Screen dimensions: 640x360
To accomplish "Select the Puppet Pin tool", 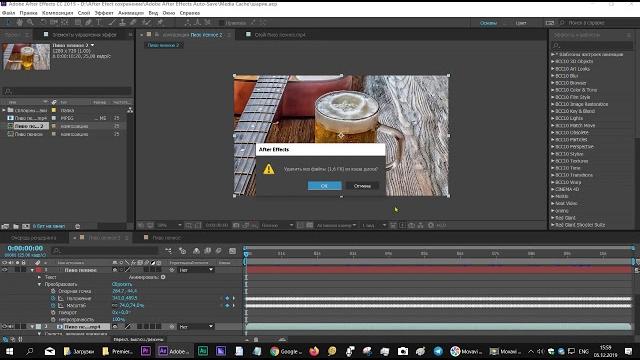I will (160, 23).
